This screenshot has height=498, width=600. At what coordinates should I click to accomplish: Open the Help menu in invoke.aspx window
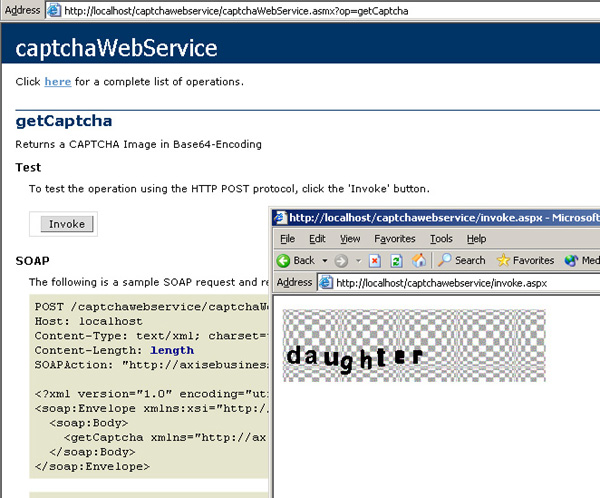(476, 239)
